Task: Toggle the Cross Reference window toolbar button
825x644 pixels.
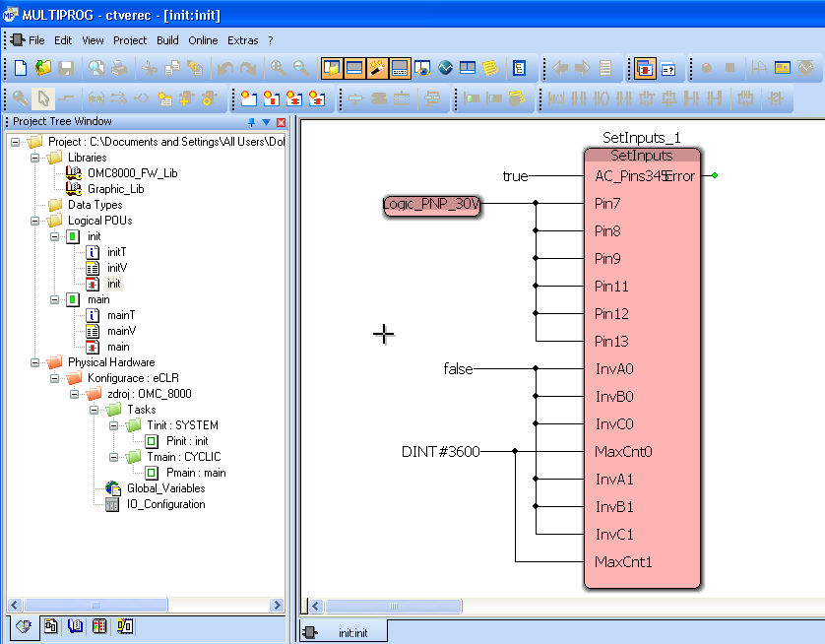Action: pos(400,68)
